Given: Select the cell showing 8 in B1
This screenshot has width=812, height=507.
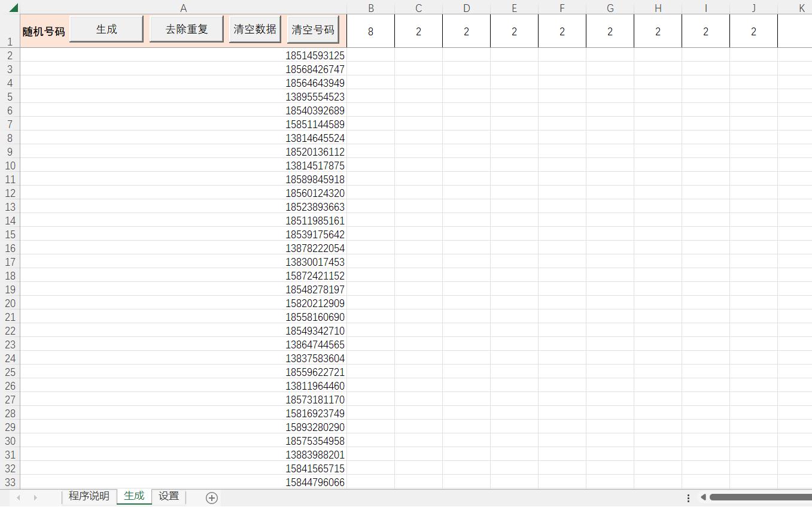Looking at the screenshot, I should tap(370, 31).
